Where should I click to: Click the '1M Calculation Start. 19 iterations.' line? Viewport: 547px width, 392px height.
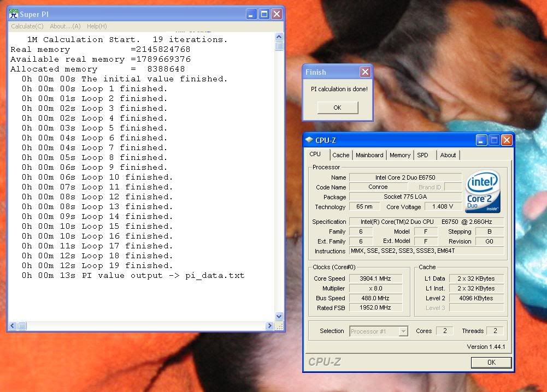pyautogui.click(x=127, y=39)
